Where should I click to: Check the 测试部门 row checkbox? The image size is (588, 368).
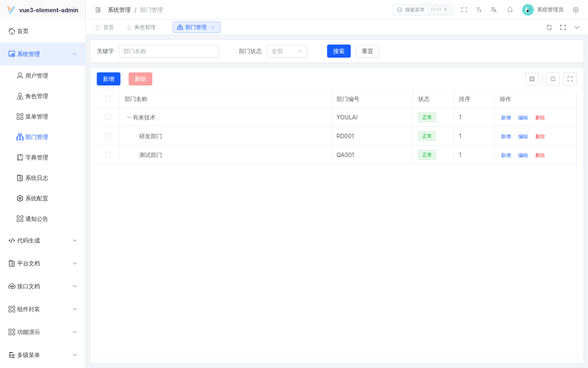click(x=108, y=155)
